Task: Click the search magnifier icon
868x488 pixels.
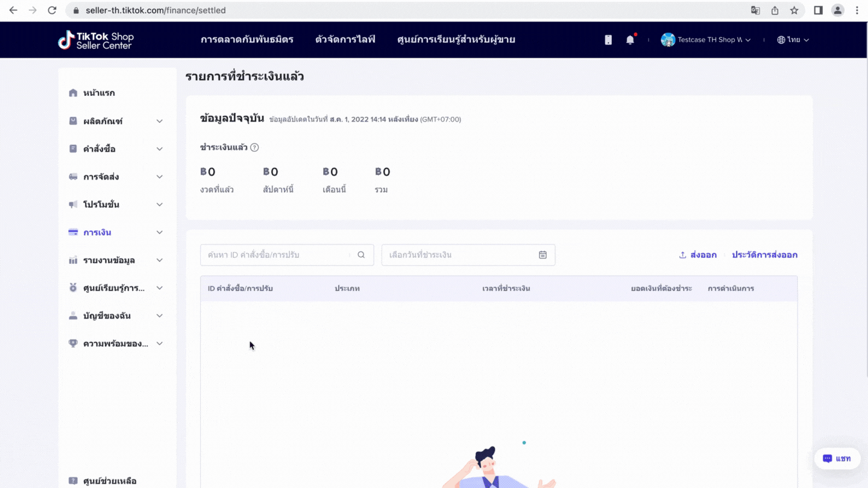Action: coord(361,255)
